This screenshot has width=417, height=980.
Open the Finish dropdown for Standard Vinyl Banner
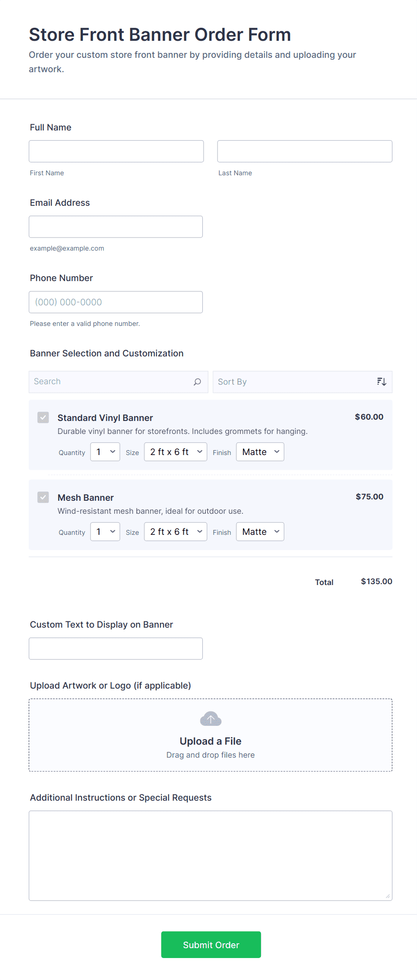tap(260, 451)
